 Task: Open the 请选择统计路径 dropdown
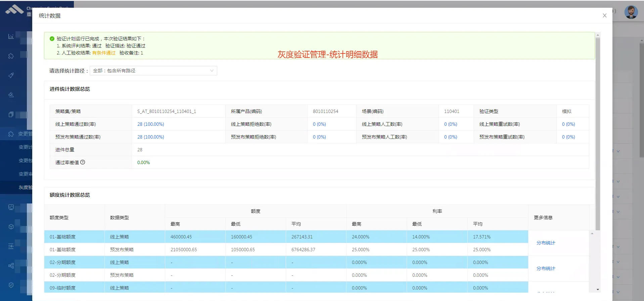tap(153, 71)
